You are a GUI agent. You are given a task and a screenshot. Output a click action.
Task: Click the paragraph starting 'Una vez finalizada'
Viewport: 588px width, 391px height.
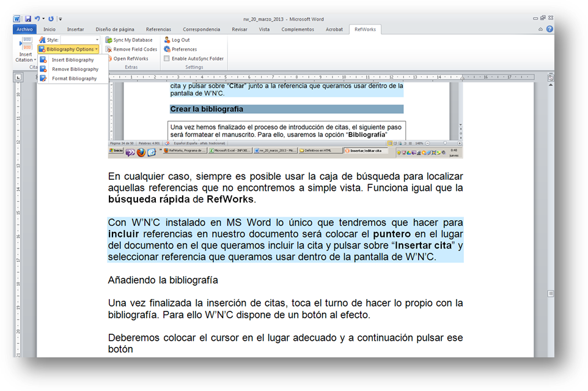coord(285,309)
